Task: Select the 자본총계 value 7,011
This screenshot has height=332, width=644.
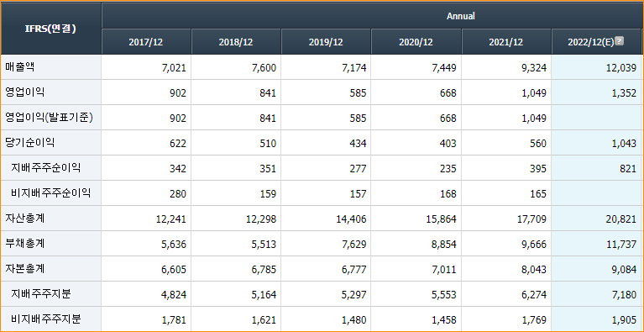Action: pyautogui.click(x=444, y=270)
